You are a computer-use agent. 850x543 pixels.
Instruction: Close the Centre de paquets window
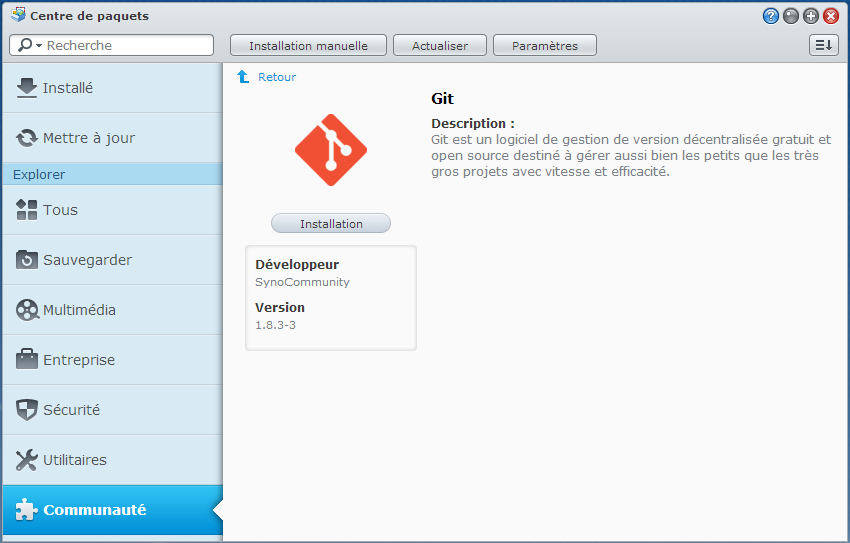pos(830,16)
